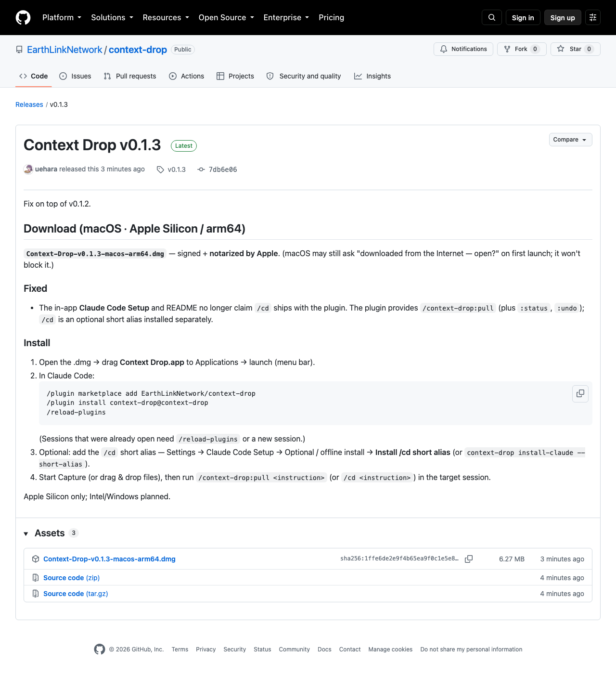Select the Code tab
The image size is (616, 675).
(x=34, y=76)
